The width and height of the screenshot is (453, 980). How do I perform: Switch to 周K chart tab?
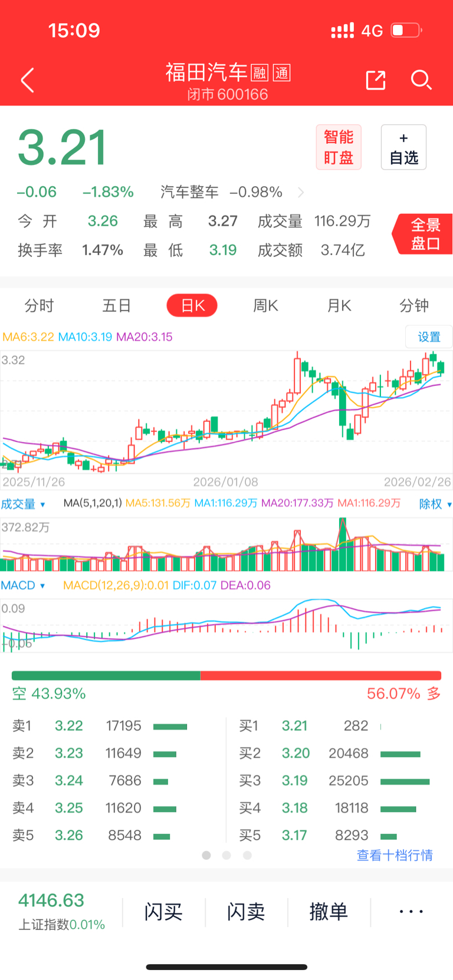pyautogui.click(x=265, y=305)
